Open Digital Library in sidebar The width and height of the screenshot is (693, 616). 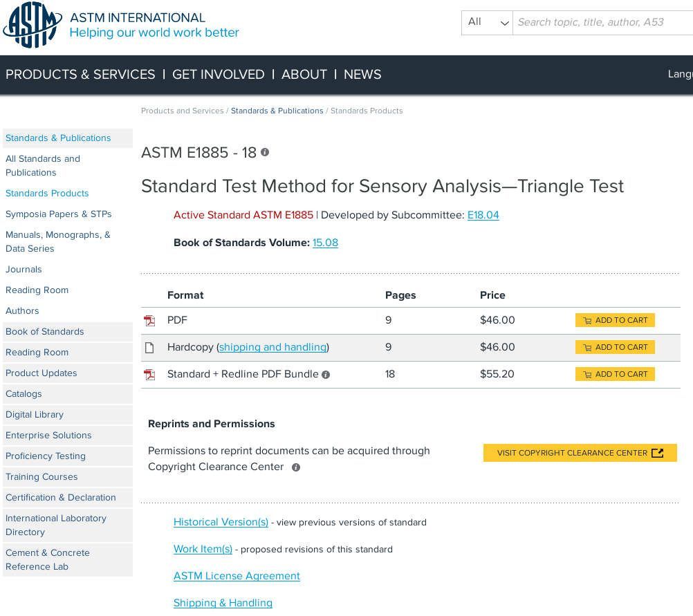[x=67, y=415]
